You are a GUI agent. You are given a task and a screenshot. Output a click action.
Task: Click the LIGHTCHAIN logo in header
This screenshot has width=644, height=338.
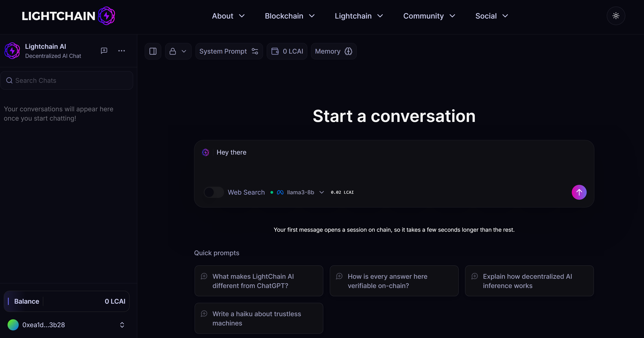pyautogui.click(x=68, y=16)
